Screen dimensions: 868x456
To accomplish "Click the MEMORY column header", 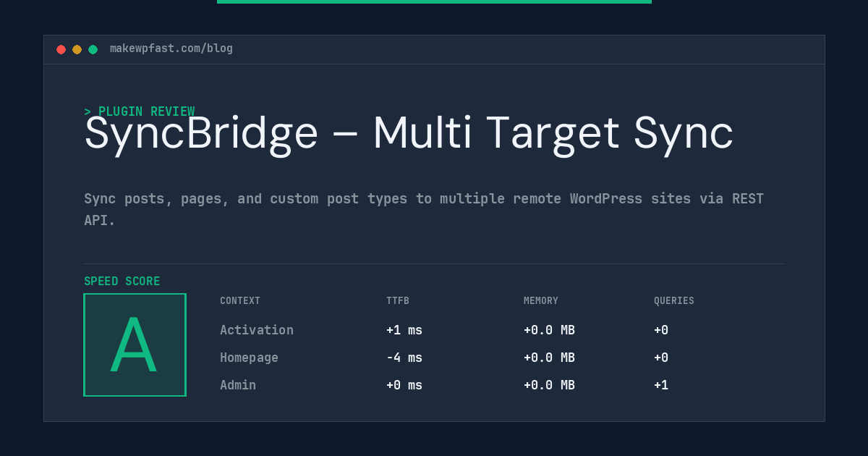I will pos(541,301).
